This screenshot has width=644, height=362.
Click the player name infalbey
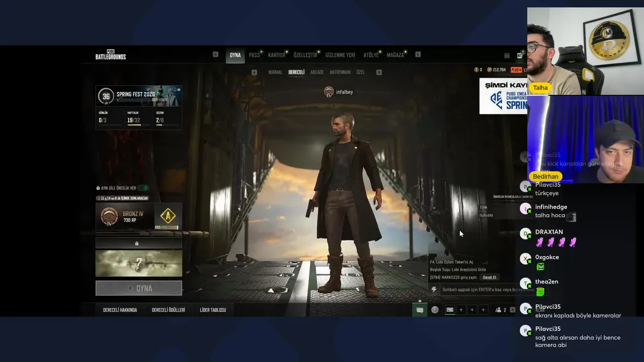(345, 92)
